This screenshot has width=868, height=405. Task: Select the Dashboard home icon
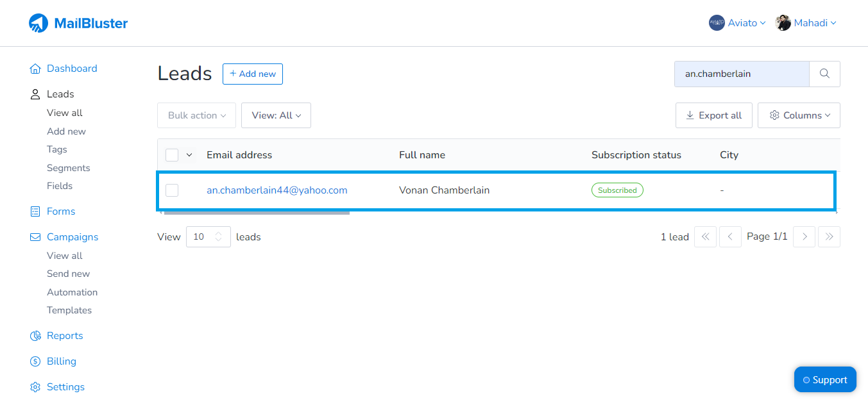point(35,68)
